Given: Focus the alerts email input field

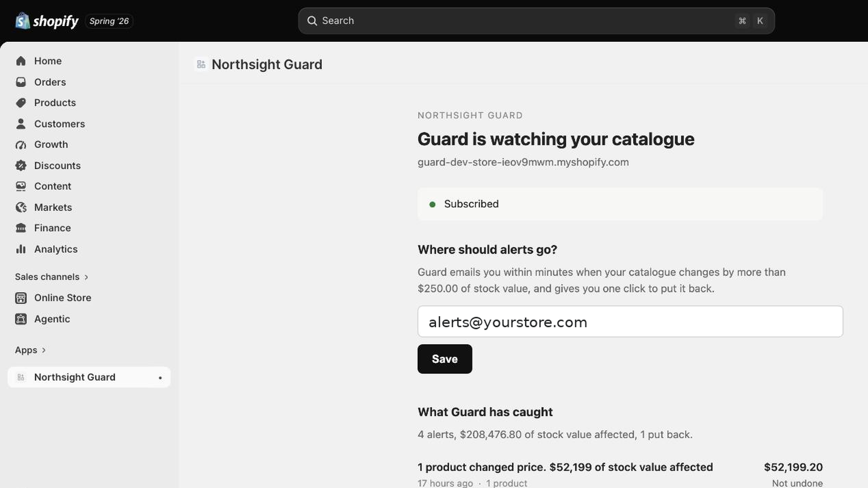Looking at the screenshot, I should 630,322.
